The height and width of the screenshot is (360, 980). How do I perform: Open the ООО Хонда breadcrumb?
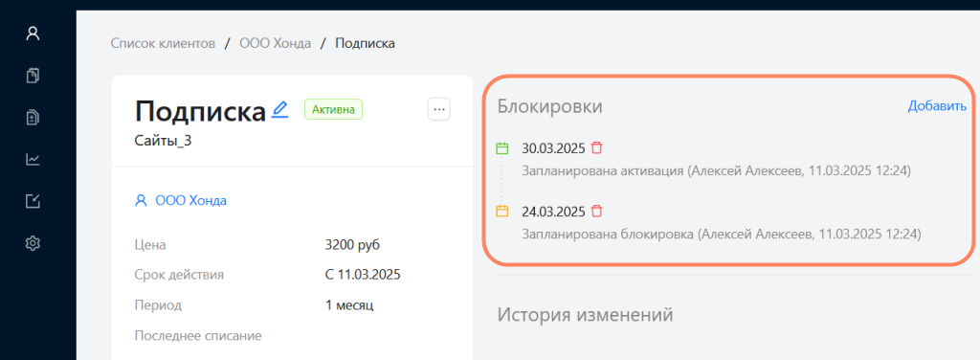point(275,44)
